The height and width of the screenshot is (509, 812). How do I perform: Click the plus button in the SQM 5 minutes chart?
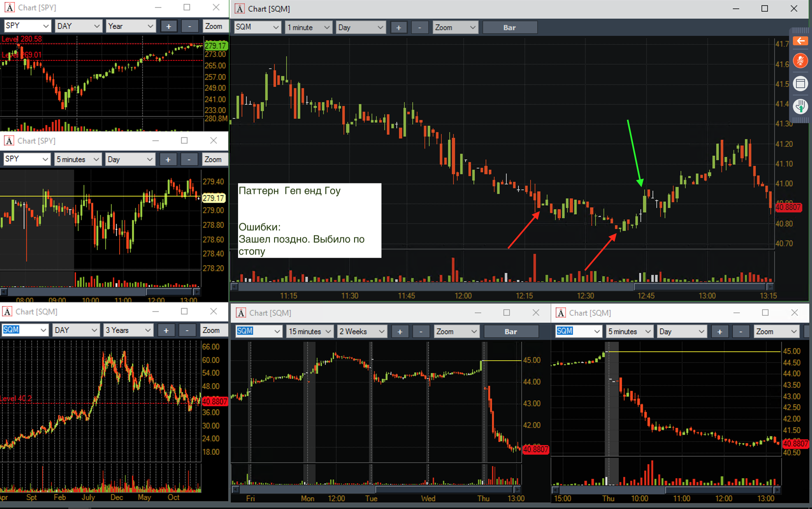[x=720, y=332]
